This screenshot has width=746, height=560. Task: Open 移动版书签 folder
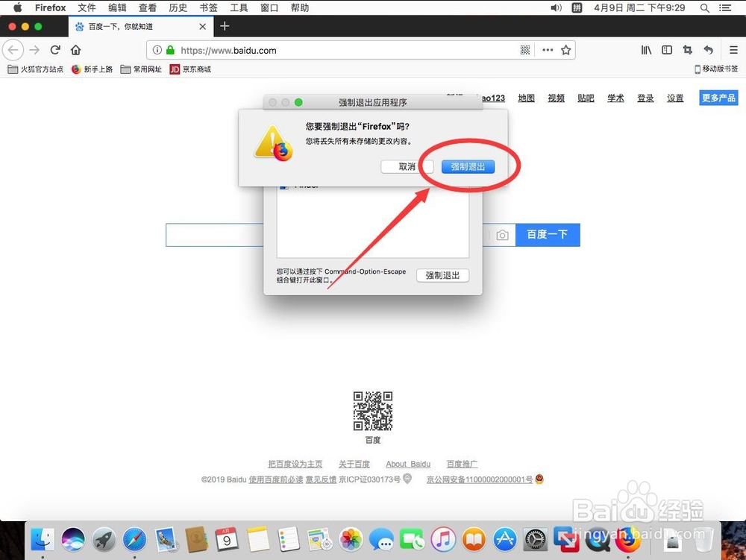coord(716,69)
